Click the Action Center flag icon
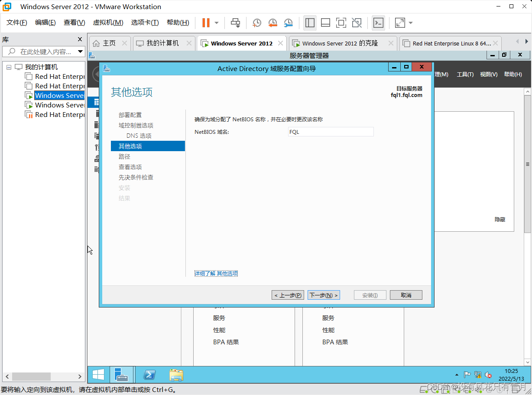532x395 pixels. click(467, 375)
